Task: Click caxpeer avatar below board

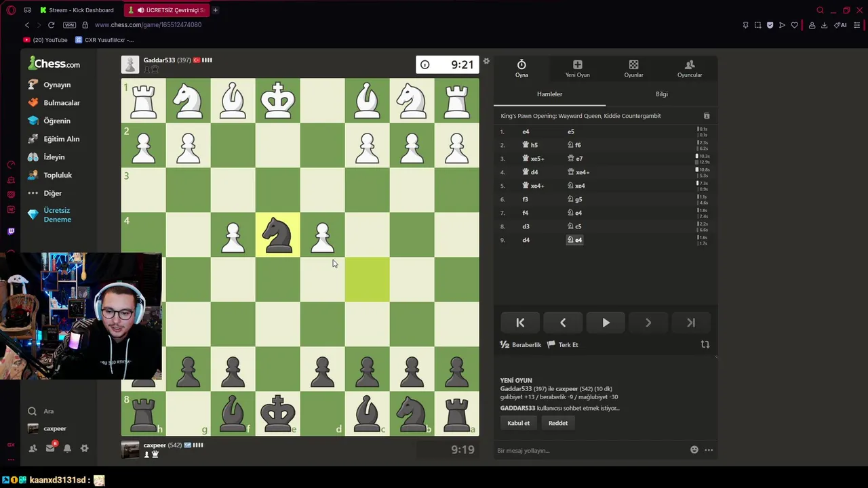Action: click(130, 449)
